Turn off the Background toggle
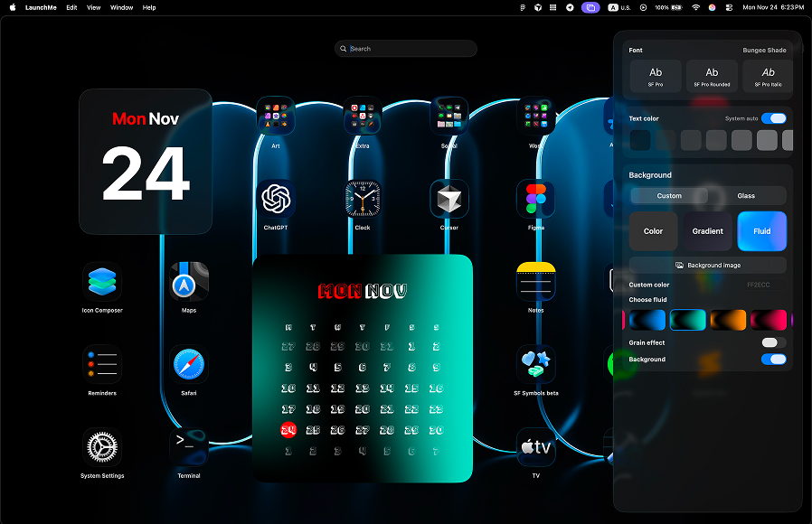812x524 pixels. pyautogui.click(x=773, y=359)
